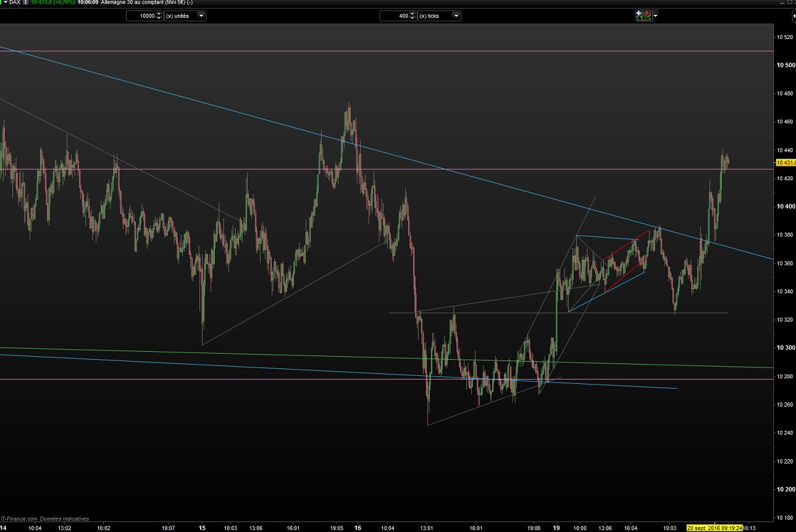Image resolution: width=796 pixels, height=532 pixels.
Task: Click the 10 500 price axis label
Action: (786, 65)
